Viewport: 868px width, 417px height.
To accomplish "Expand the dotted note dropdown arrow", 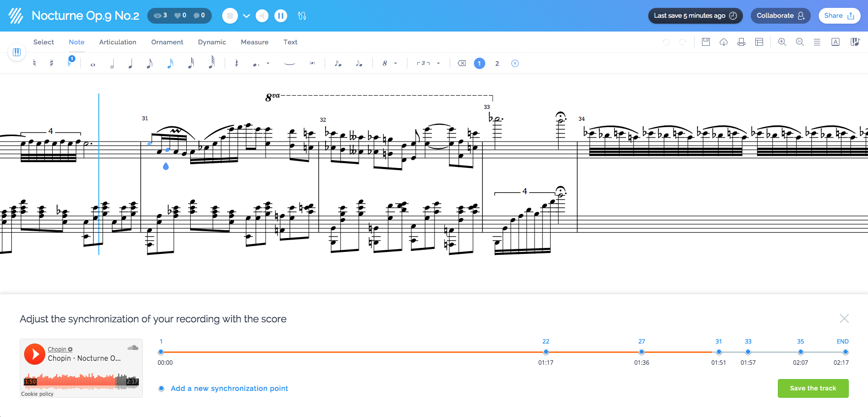I will (268, 63).
